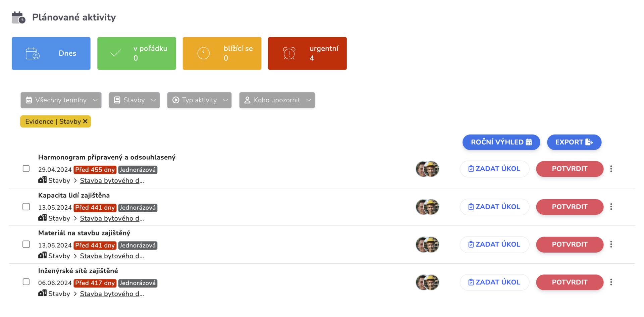Open three-dot menu for Kapacita lidí row
Viewport: 644px width, 317px height.
click(611, 207)
